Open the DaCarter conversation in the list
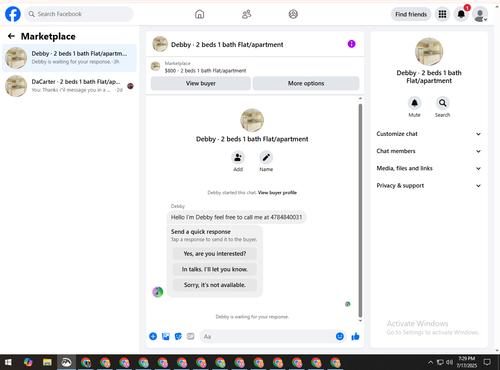The height and width of the screenshot is (370, 500). (69, 86)
